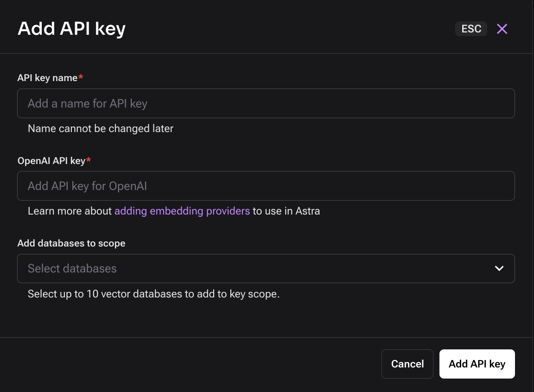Click the ESC keyboard shortcut badge
The width and height of the screenshot is (534, 392).
tap(471, 29)
